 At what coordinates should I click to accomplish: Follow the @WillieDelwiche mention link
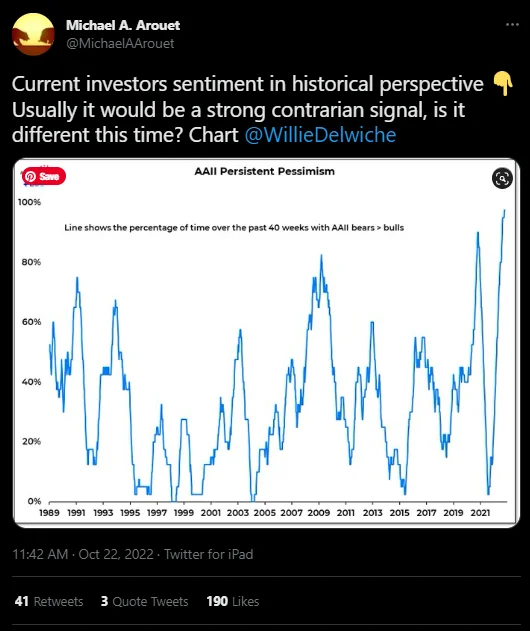[x=320, y=135]
